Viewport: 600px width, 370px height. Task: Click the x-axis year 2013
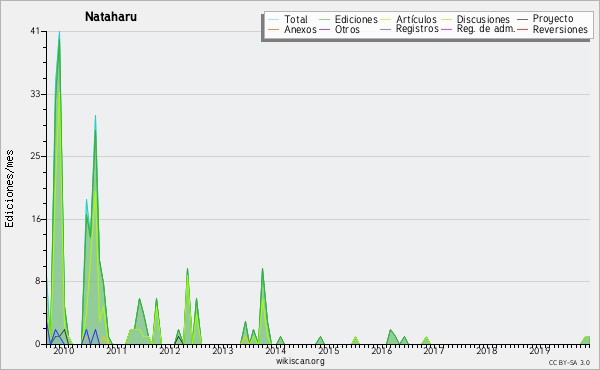(222, 351)
